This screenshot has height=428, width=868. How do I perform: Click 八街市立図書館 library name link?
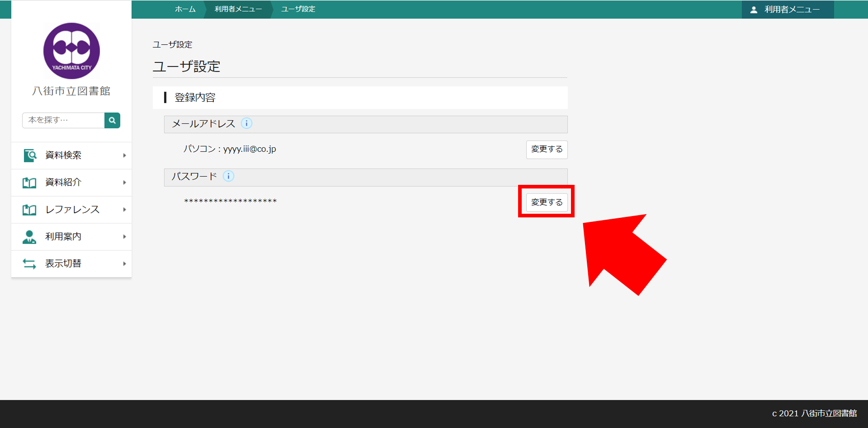click(x=71, y=91)
